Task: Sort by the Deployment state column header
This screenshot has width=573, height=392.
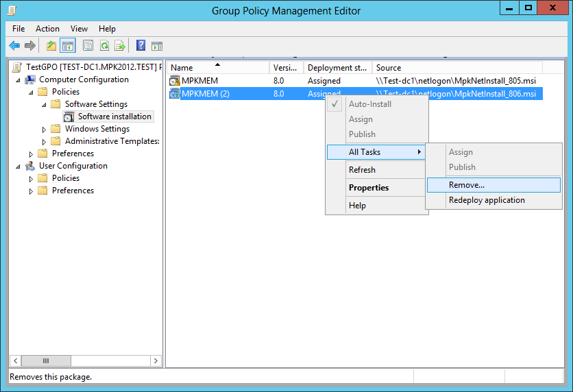Action: point(338,68)
